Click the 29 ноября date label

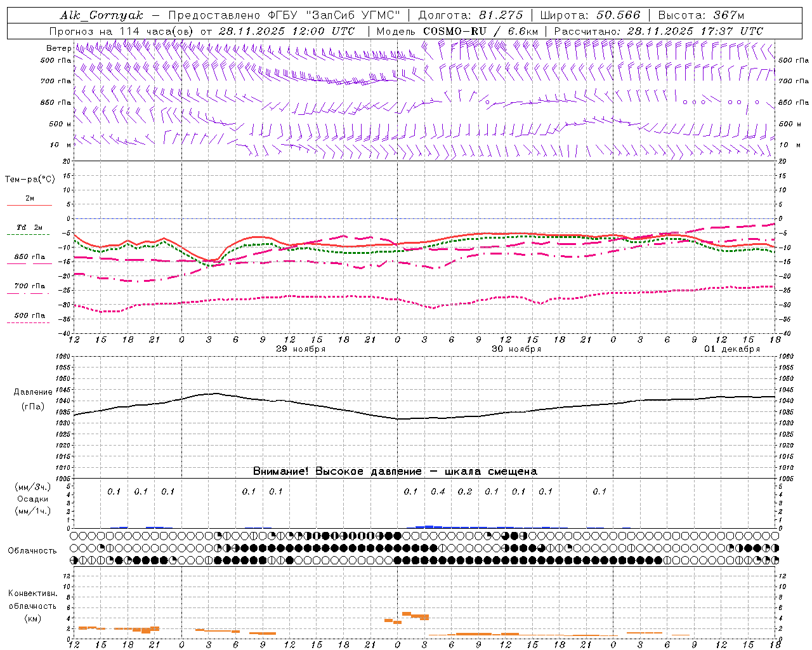(301, 349)
